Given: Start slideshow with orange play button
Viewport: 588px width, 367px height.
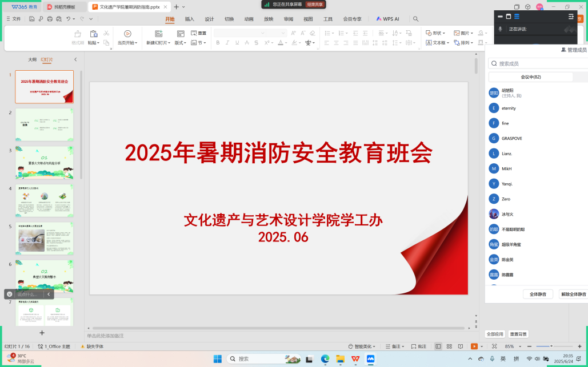Looking at the screenshot, I should [x=474, y=346].
